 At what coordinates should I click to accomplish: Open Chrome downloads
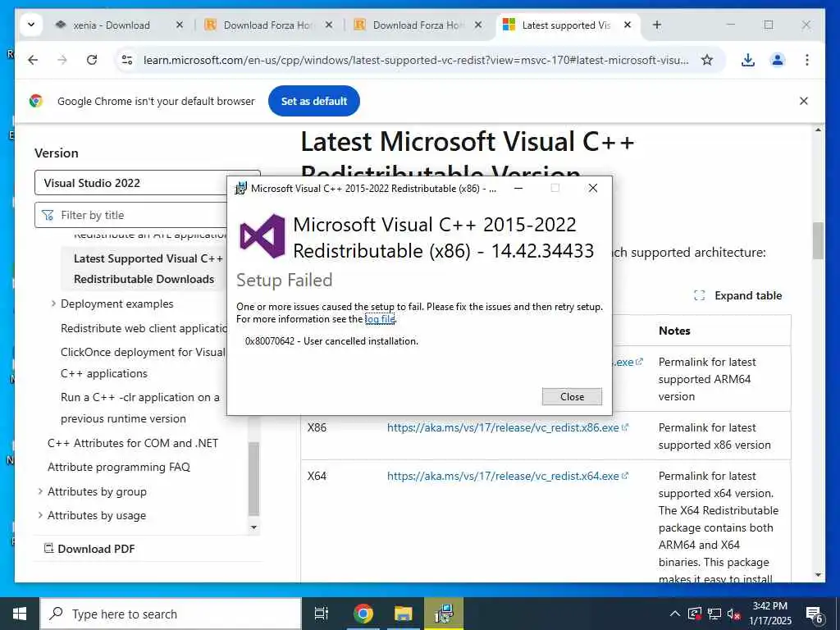click(x=748, y=60)
